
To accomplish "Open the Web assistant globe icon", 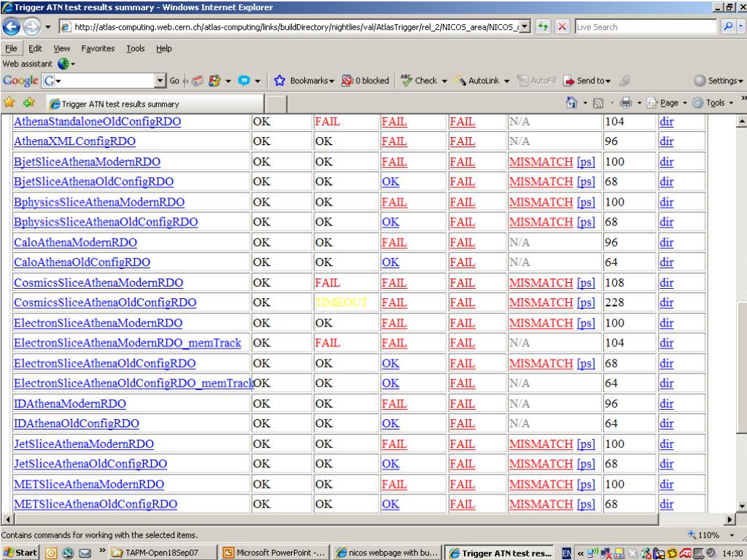I will tap(63, 63).
